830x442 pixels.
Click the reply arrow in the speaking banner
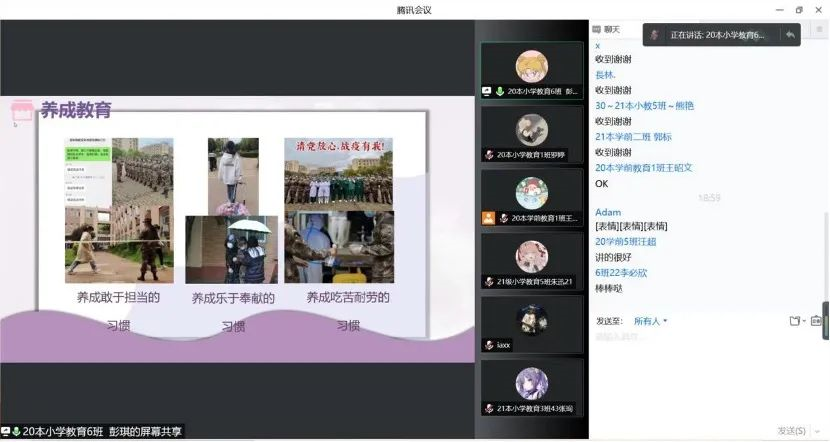tap(790, 35)
